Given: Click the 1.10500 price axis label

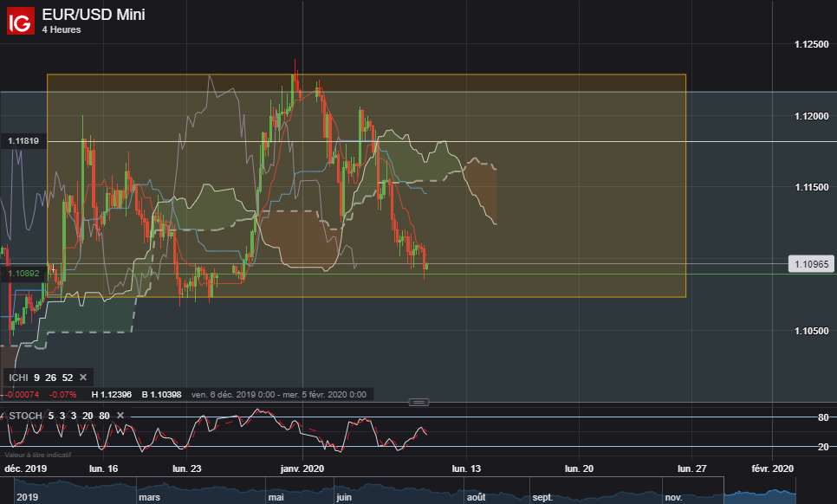Looking at the screenshot, I should tap(811, 331).
